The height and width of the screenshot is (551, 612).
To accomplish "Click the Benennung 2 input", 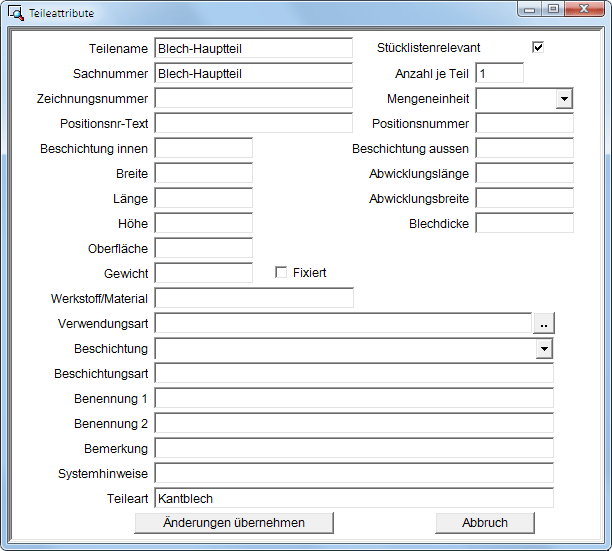I will click(x=354, y=423).
